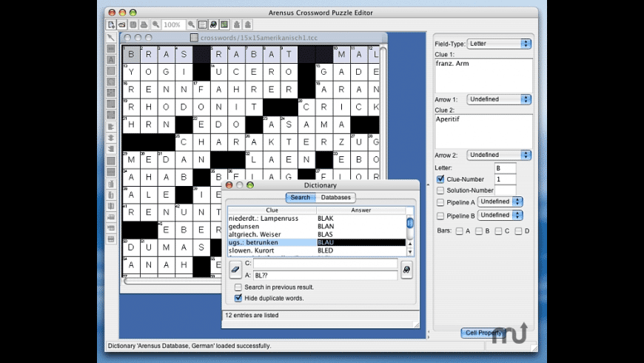
Task: Click the align-right tool in side toolbar
Action: [111, 149]
